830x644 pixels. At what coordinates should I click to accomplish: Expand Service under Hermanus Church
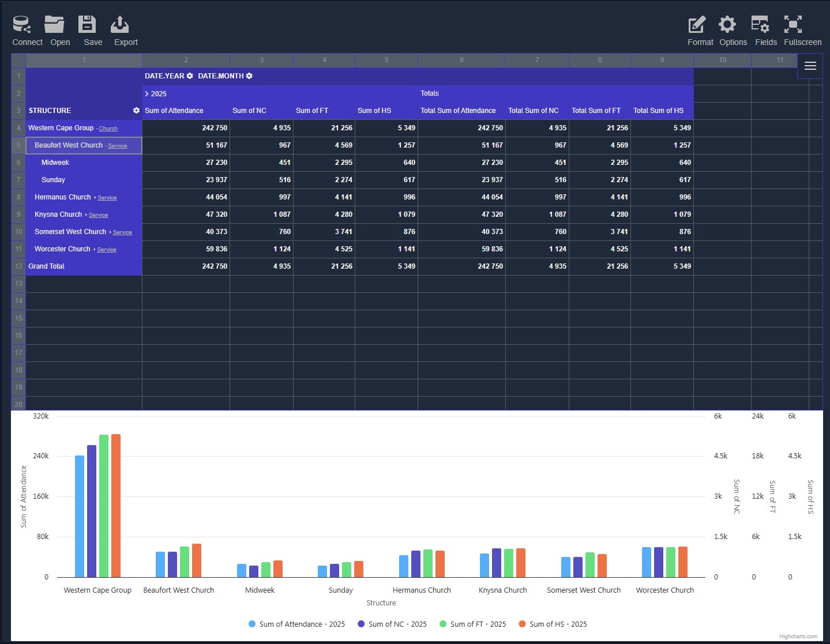[107, 197]
